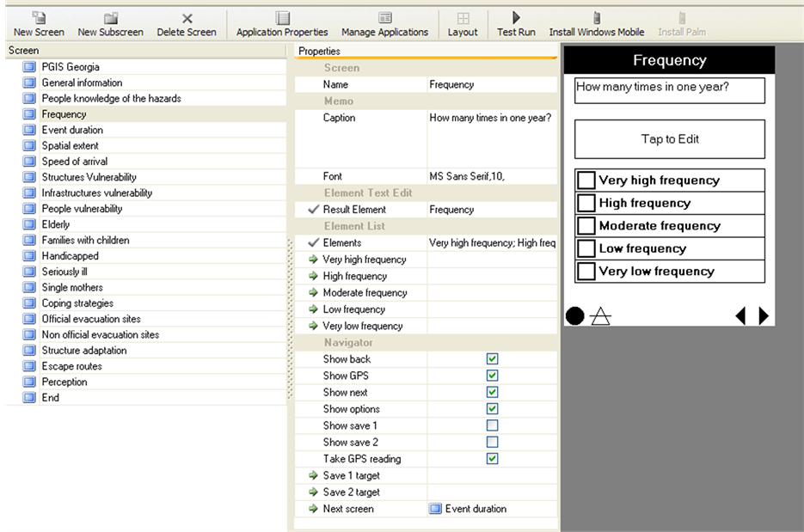
Task: Click the New Subscreen toolbar icon
Action: pyautogui.click(x=110, y=18)
